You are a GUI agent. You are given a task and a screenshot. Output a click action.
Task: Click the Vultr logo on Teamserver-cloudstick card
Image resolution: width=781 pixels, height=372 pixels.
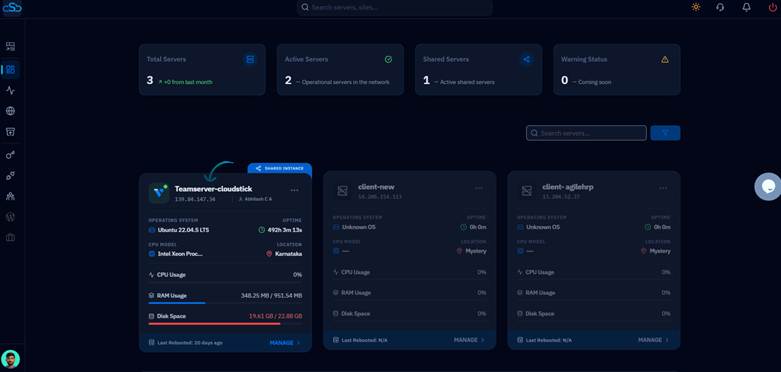click(159, 193)
